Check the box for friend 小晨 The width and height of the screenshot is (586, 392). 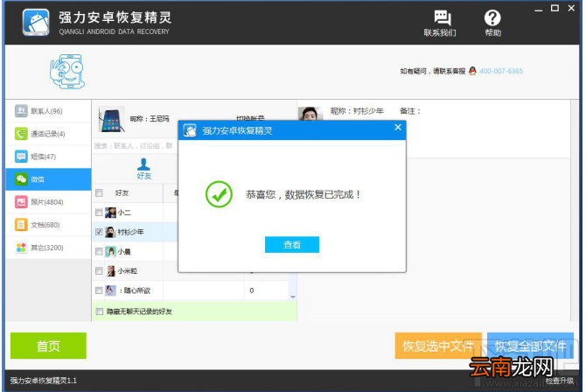click(99, 251)
